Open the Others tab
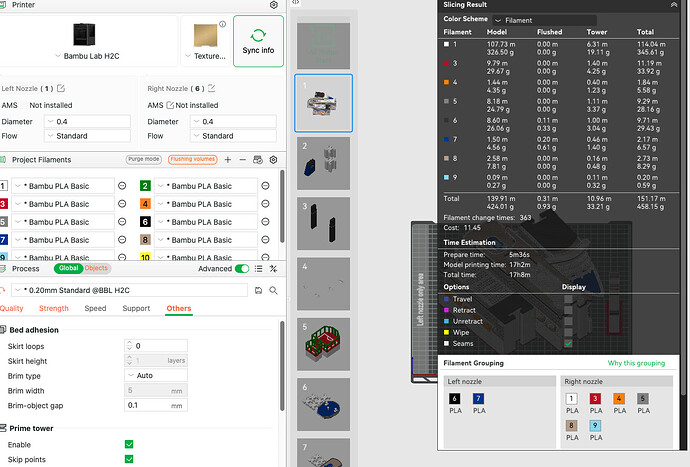This screenshot has height=467, width=690. click(179, 308)
